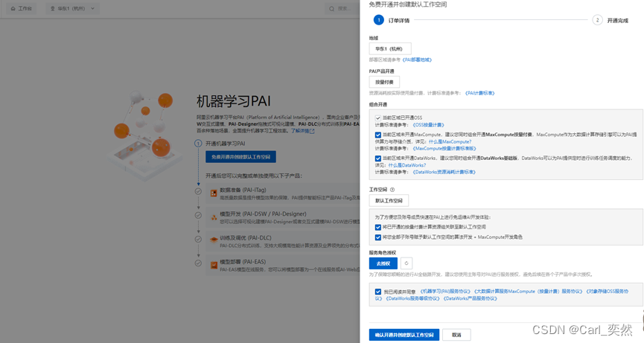This screenshot has height=343, width=644.
Task: Select the 默认工作空间 option
Action: click(389, 201)
